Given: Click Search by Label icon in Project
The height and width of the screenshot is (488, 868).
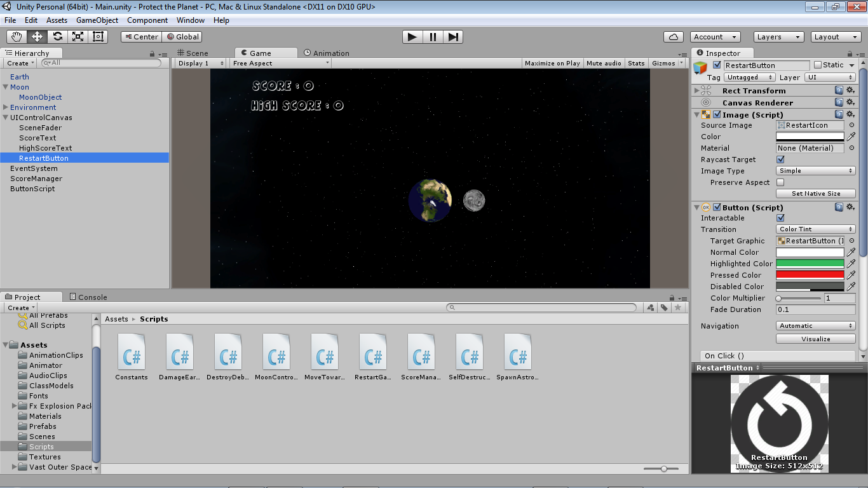Looking at the screenshot, I should click(664, 308).
